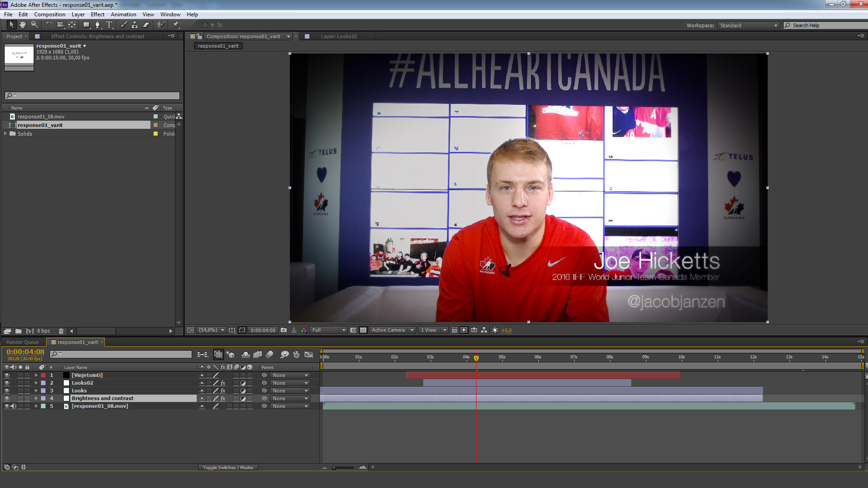Open the Animation menu
This screenshot has width=868, height=488.
123,14
